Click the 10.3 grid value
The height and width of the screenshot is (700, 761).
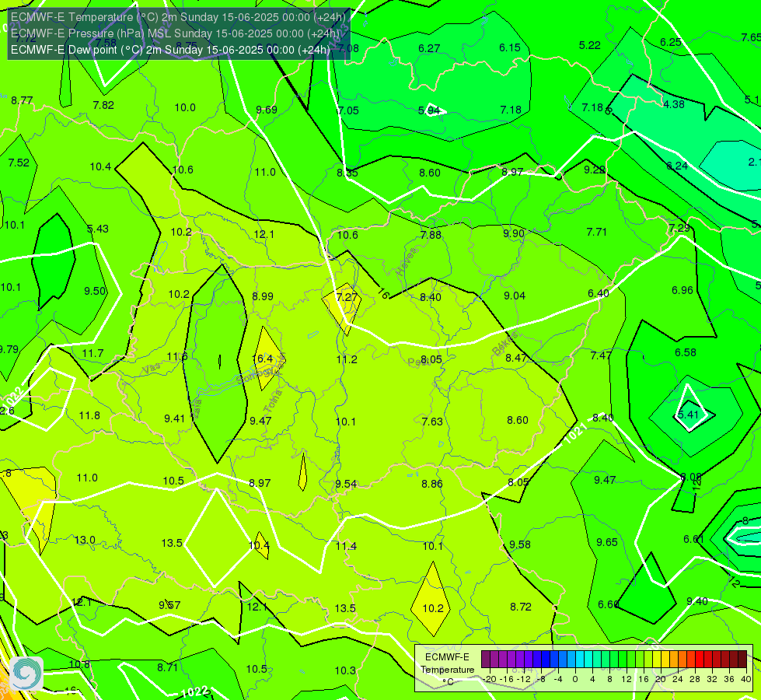(x=345, y=670)
